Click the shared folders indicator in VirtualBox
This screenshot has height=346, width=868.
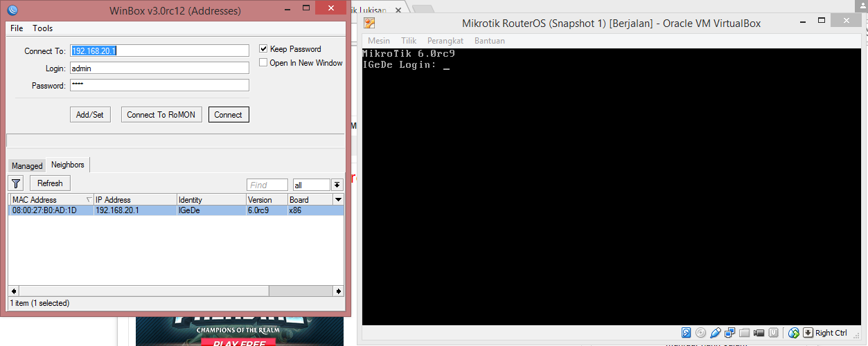coord(745,333)
